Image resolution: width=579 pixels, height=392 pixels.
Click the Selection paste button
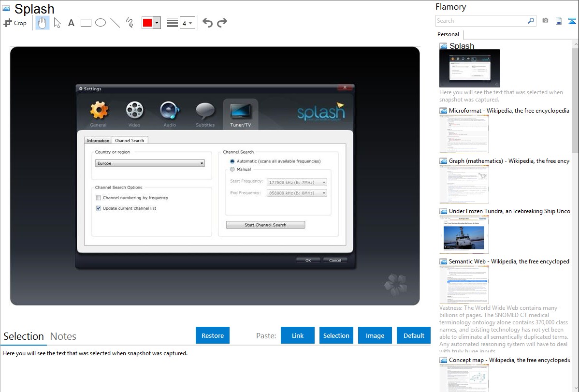[336, 335]
